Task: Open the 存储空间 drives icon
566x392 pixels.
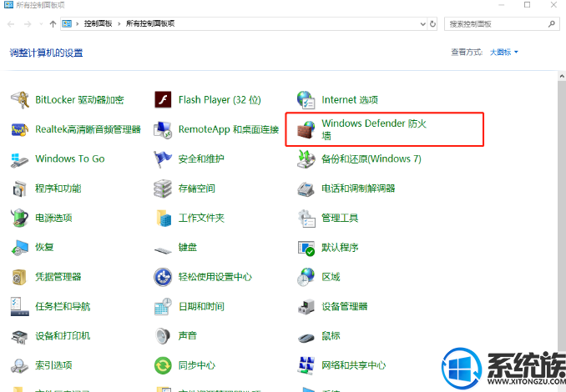Action: pos(163,188)
